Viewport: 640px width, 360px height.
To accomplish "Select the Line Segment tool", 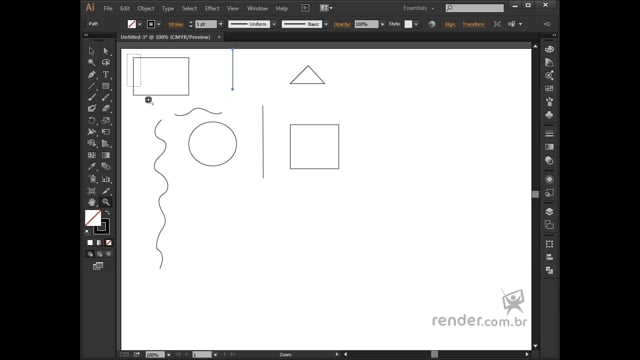I will click(x=91, y=86).
